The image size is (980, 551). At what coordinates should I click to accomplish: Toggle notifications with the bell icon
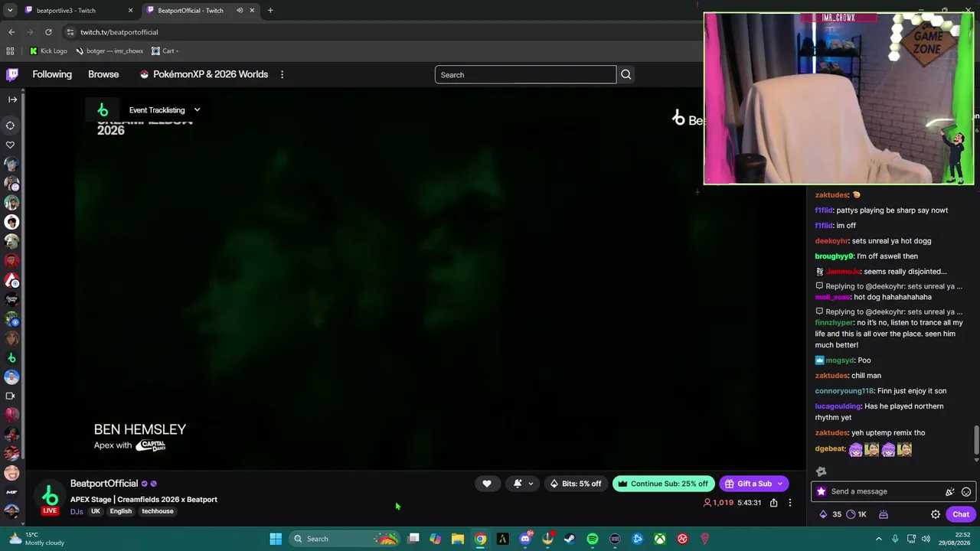tap(518, 484)
